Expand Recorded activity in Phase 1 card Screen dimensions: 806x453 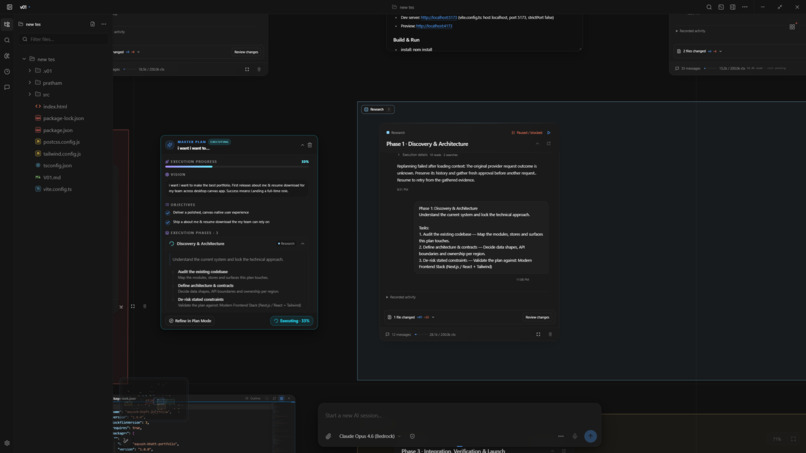coord(401,297)
